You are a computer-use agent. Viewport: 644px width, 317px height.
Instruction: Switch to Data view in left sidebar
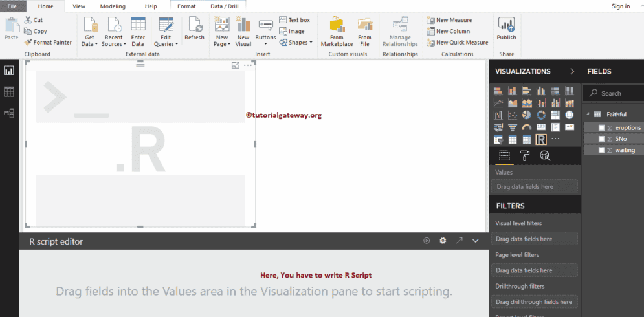click(x=8, y=92)
